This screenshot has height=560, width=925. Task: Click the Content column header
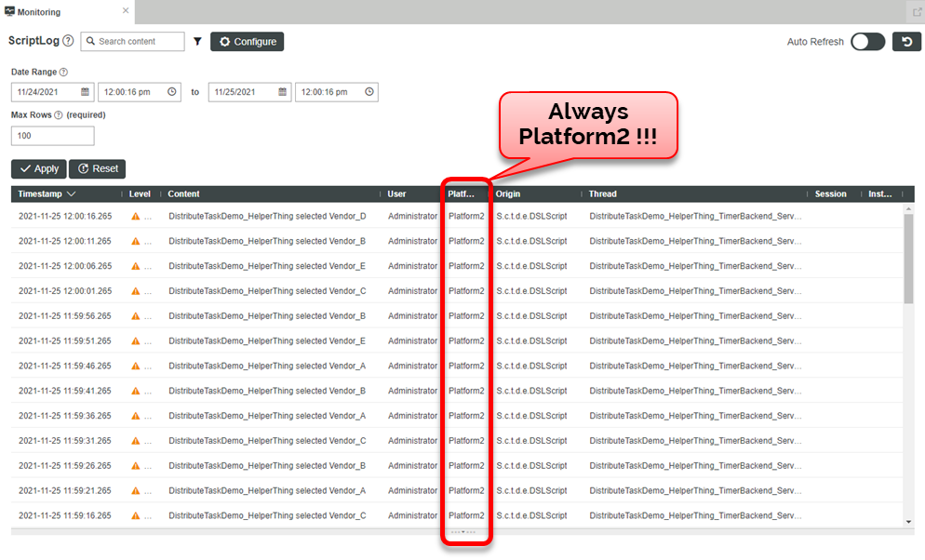point(183,193)
